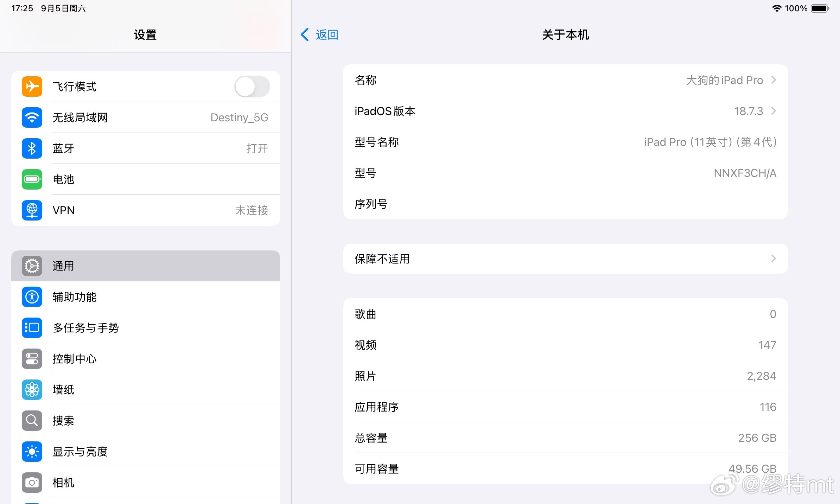This screenshot has height=504, width=840.
Task: Tap the Display 显示与亮度 sun icon
Action: tap(32, 452)
